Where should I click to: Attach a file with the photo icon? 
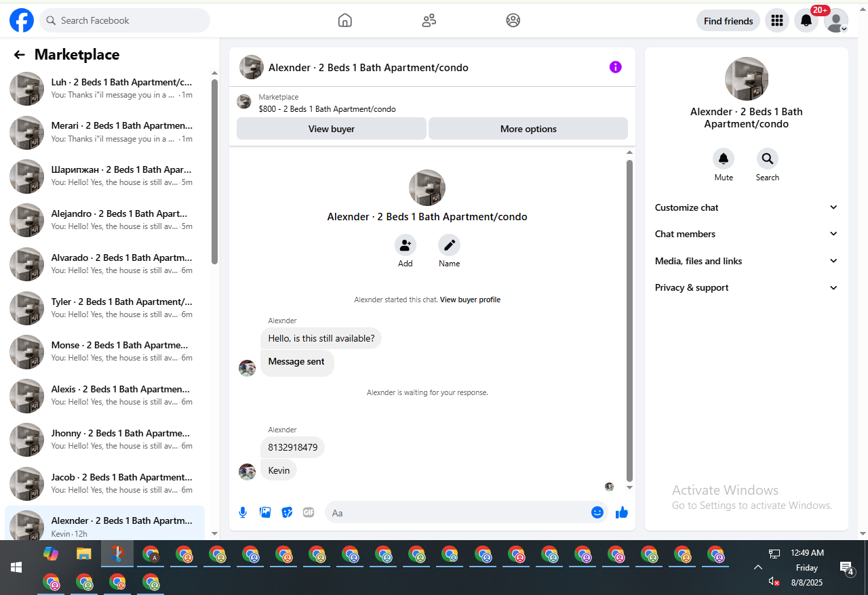click(x=265, y=512)
